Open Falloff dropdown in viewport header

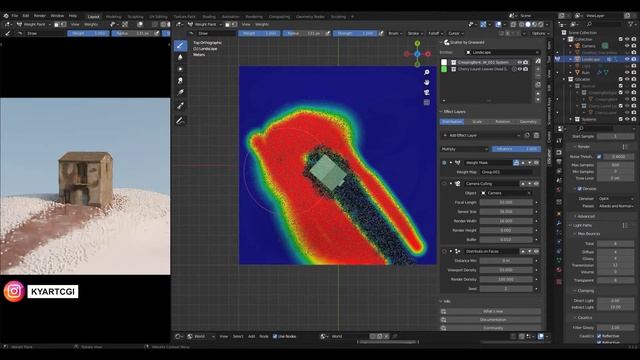(x=435, y=33)
